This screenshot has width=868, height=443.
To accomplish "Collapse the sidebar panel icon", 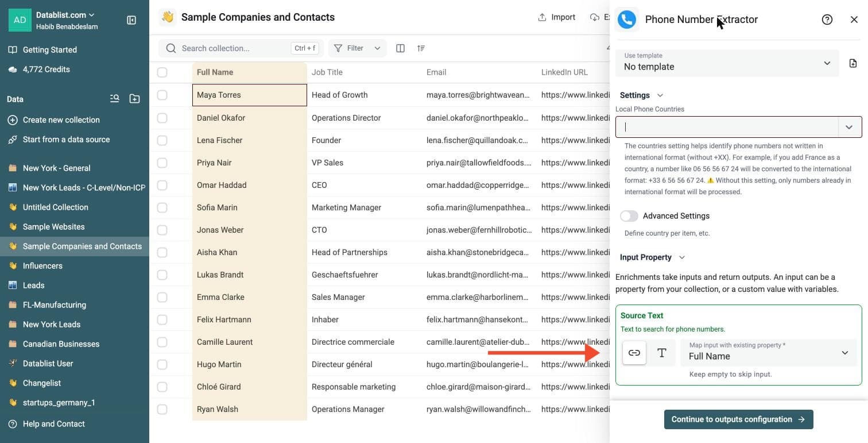I will click(131, 20).
